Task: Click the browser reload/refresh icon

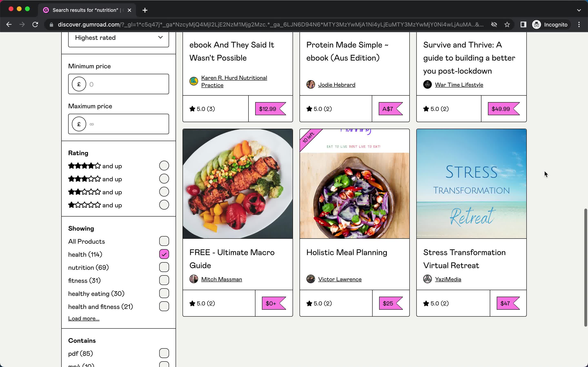Action: coord(36,24)
